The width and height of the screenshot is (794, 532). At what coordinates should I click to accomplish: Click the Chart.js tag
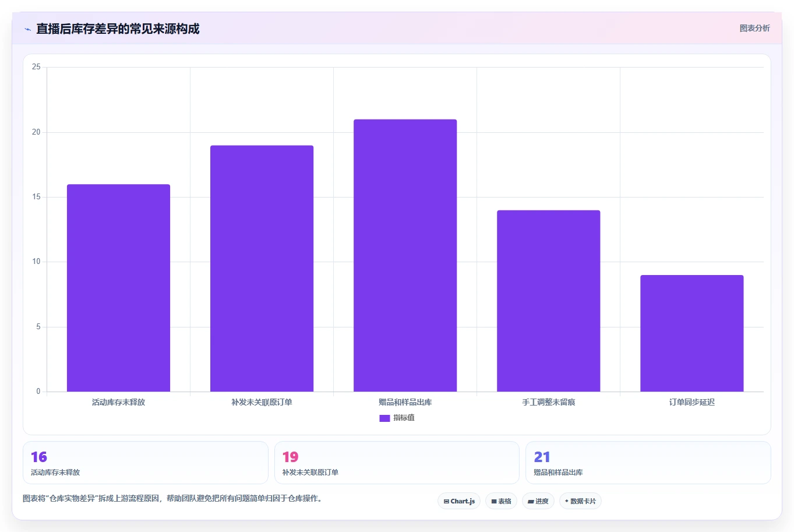pos(459,501)
